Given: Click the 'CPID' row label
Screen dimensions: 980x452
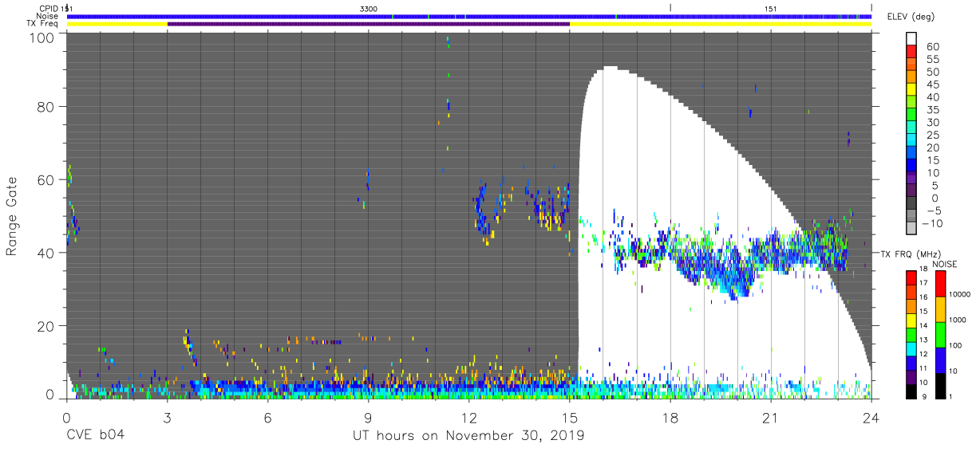Looking at the screenshot, I should tap(48, 8).
